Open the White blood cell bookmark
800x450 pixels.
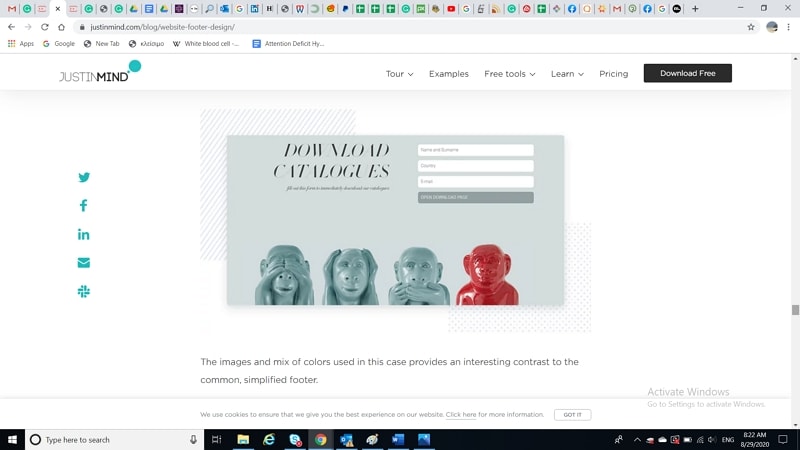pos(206,43)
